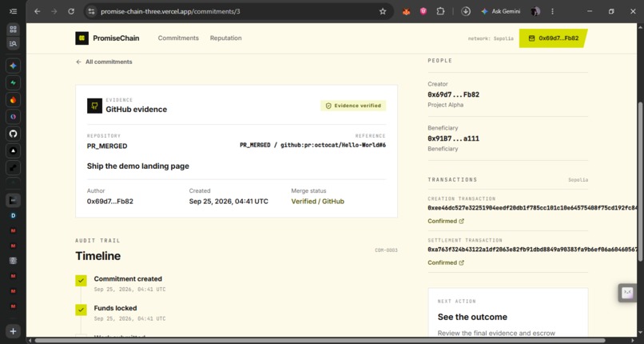644x344 pixels.
Task: Select the github:pr:octocat/Hello-World#6 reference text
Action: click(x=333, y=145)
